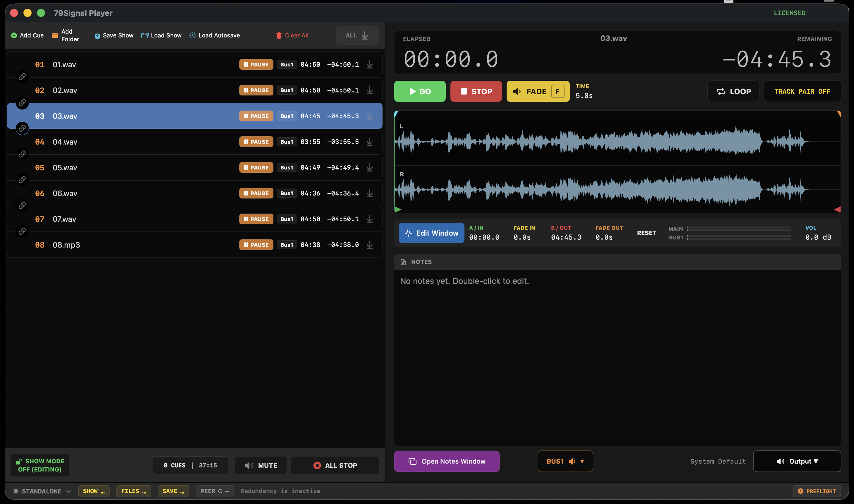Toggle the LOOP button
Image resolution: width=854 pixels, height=504 pixels.
[733, 91]
